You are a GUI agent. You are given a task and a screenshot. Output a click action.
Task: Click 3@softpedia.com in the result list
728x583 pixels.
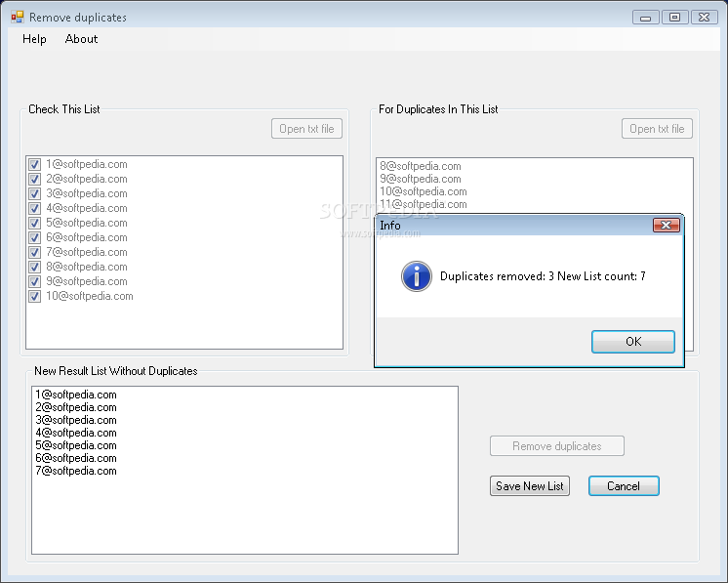coord(76,420)
